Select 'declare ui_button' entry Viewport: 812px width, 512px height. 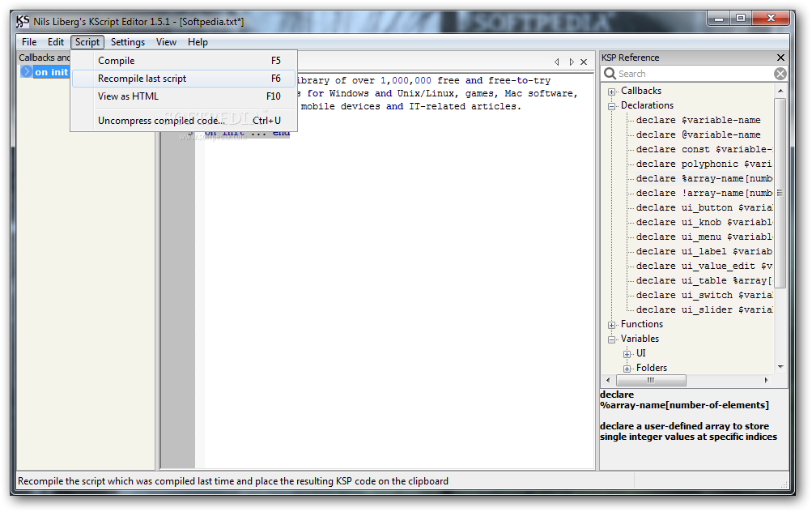point(704,208)
